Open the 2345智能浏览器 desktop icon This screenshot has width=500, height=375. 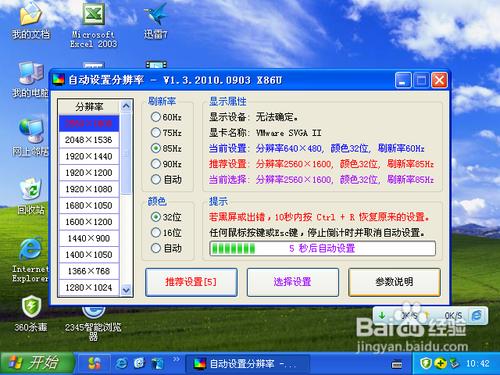(94, 323)
